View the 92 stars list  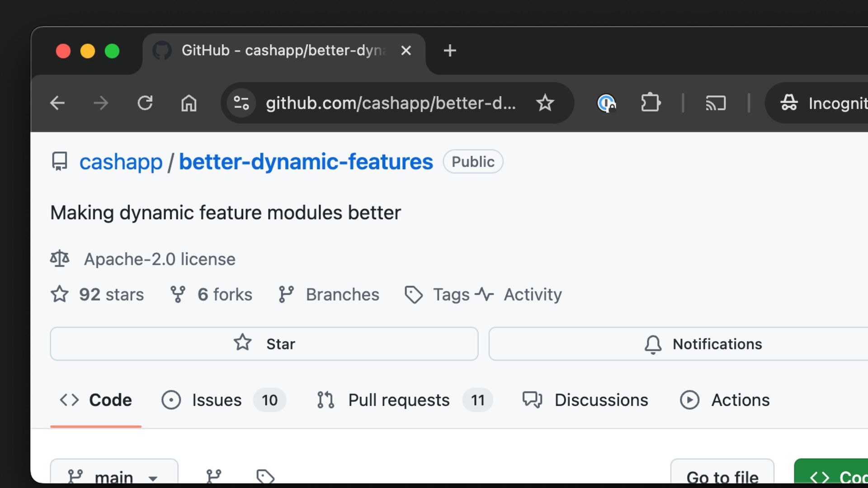[111, 295]
